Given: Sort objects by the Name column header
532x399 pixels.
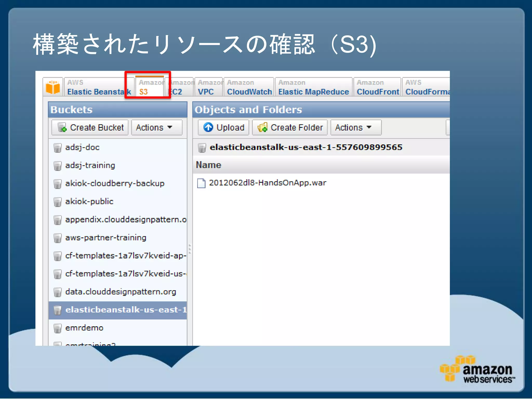Looking at the screenshot, I should pos(209,165).
